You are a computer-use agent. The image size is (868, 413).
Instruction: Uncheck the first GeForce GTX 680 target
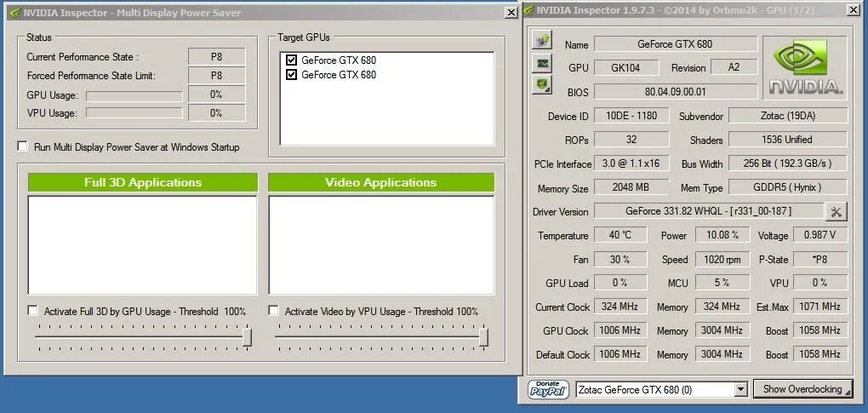[292, 60]
